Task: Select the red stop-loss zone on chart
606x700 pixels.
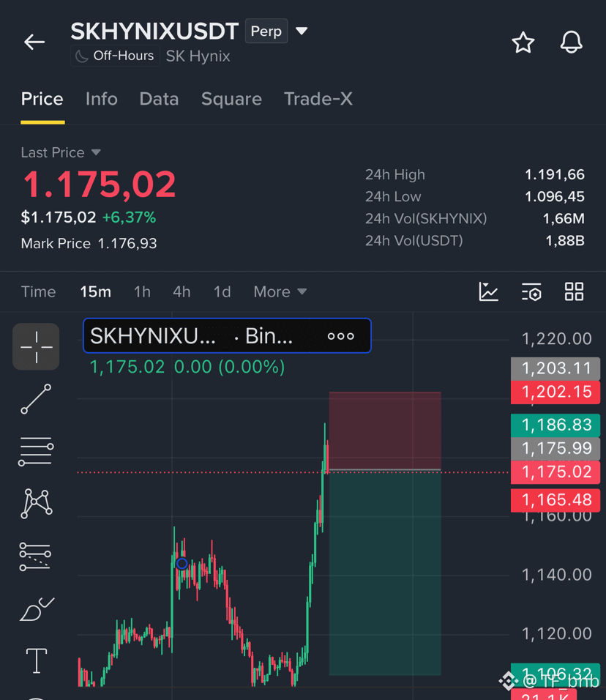Action: pyautogui.click(x=385, y=431)
